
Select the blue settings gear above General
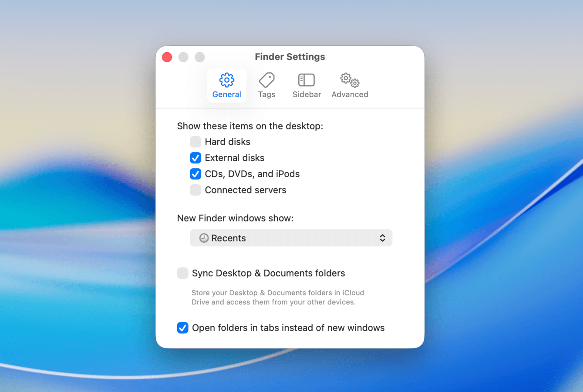pos(226,80)
